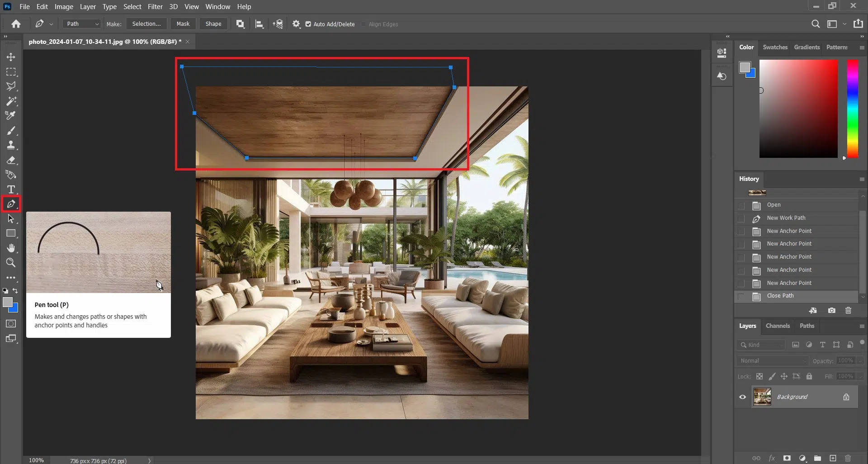Screen dimensions: 868x464
Task: Select the Brush tool in the toolbar
Action: (11, 131)
